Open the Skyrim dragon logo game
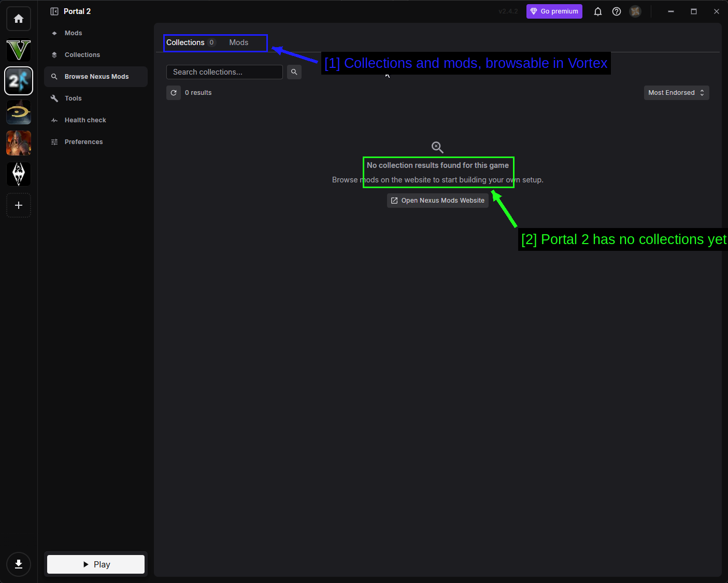The image size is (728, 583). [19, 174]
